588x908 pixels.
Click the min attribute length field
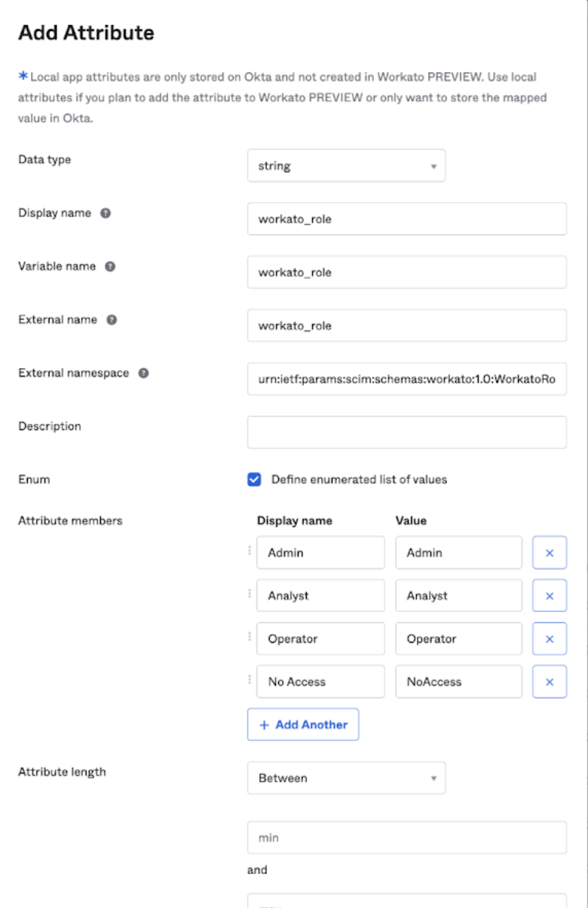[406, 838]
